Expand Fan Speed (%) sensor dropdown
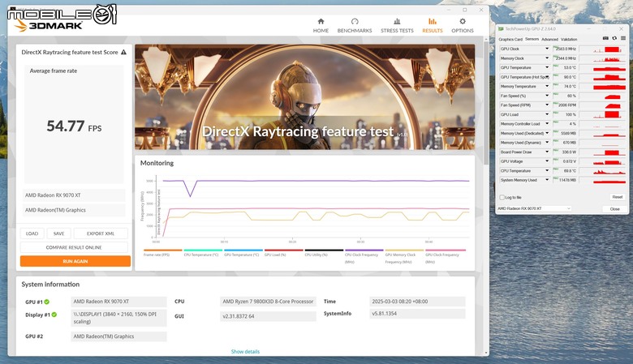 [547, 96]
